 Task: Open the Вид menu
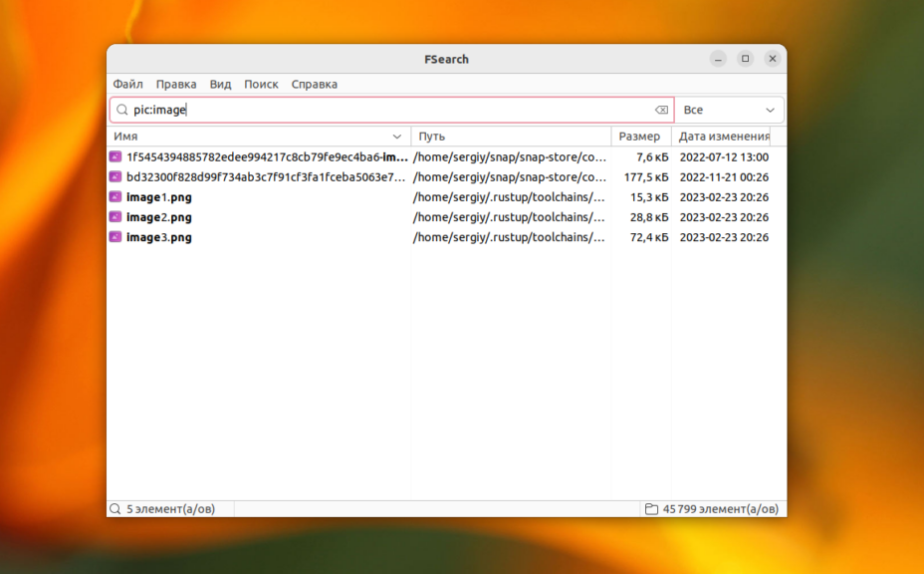(220, 85)
